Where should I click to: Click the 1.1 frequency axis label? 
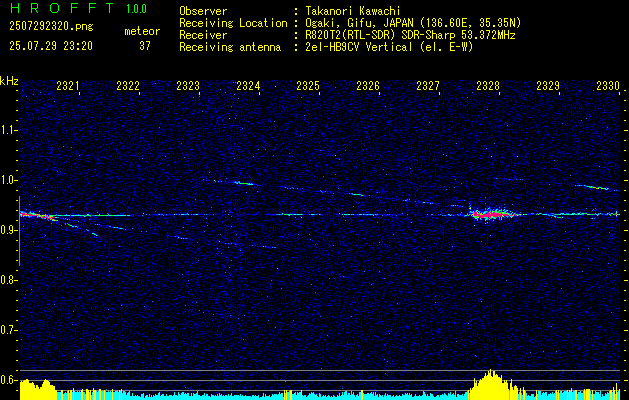click(8, 130)
